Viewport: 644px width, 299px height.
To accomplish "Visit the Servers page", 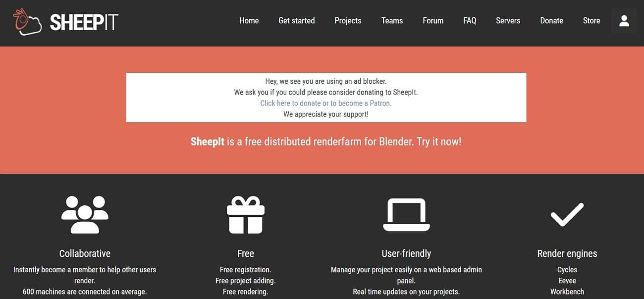I will tap(508, 20).
